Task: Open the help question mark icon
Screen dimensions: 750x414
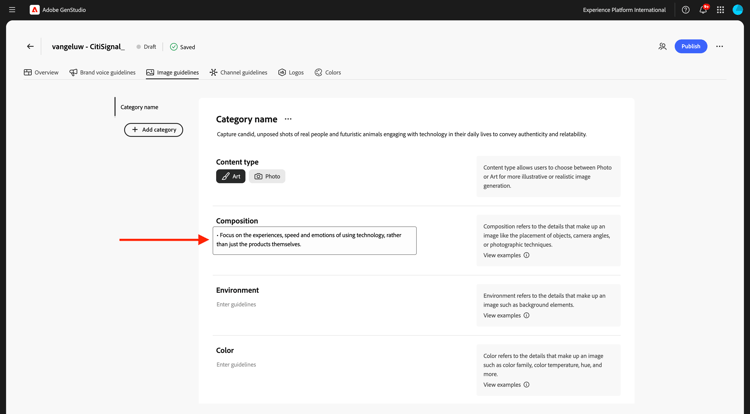Action: 686,10
